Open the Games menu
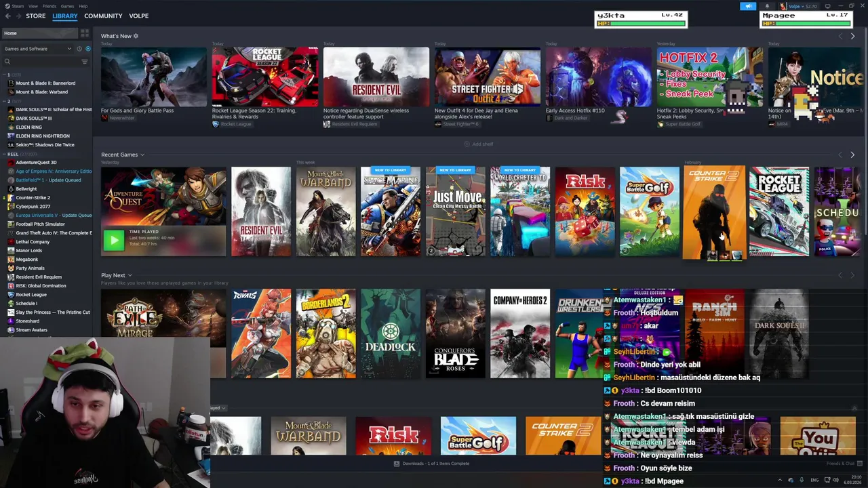868x488 pixels. pos(68,6)
